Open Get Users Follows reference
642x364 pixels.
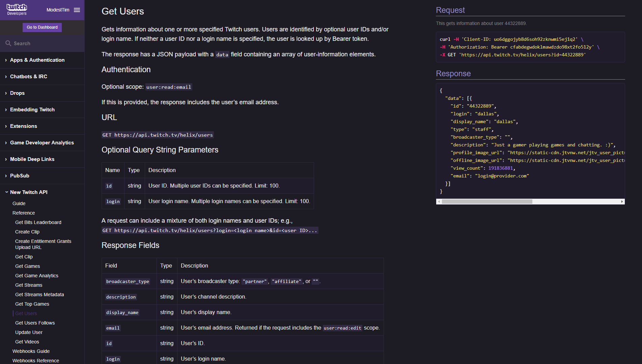click(35, 323)
